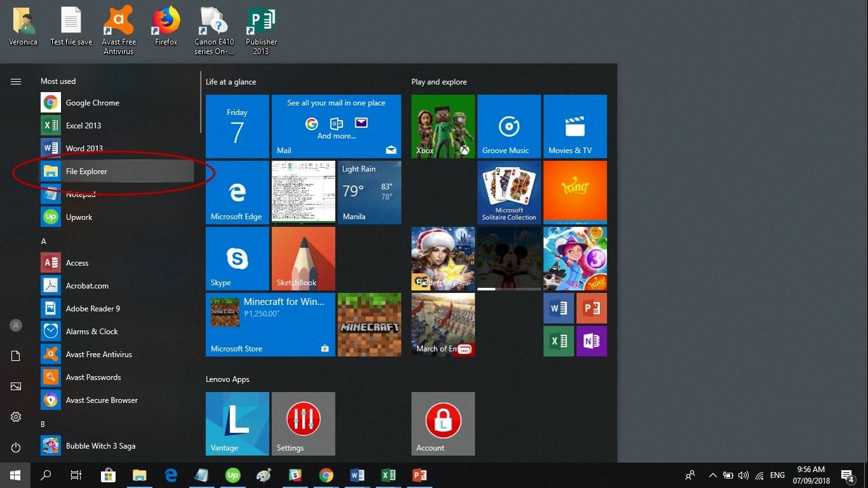Screen dimensions: 868x488
Task: Open the Microsoft Edge tile
Action: (x=237, y=193)
